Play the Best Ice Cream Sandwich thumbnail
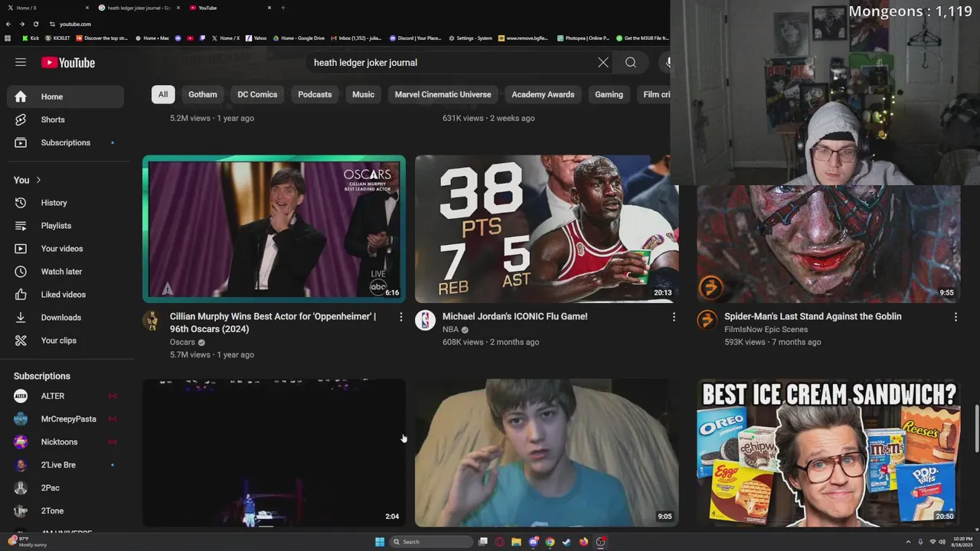Screen dimensions: 980x551 828,454
